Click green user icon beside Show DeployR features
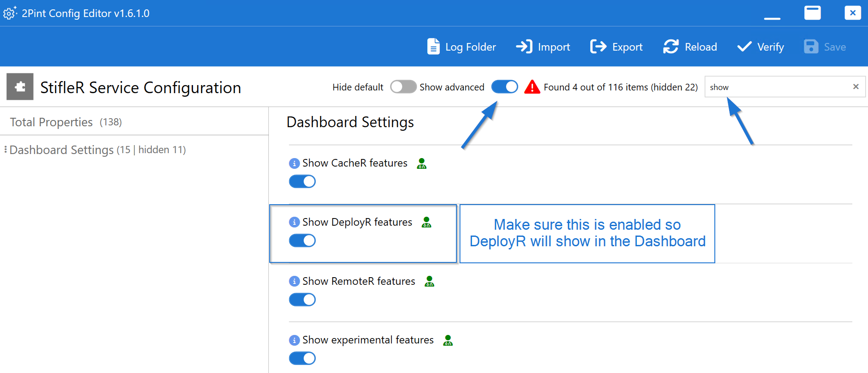Viewport: 868px width, 373px height. 426,222
